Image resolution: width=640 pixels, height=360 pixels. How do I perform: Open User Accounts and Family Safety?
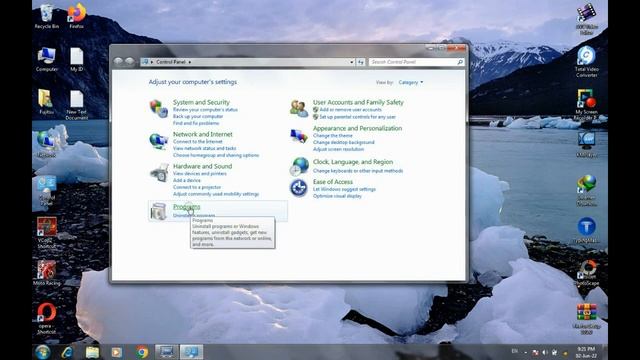358,102
